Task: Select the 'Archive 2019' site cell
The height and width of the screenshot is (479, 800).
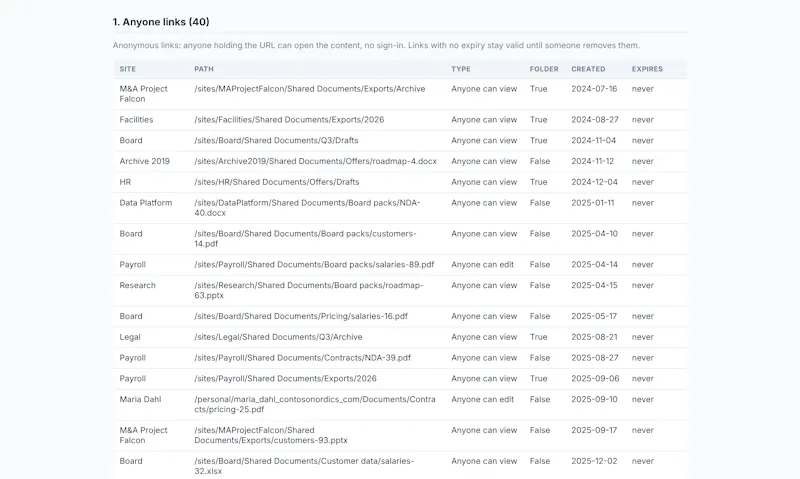Action: tap(144, 161)
